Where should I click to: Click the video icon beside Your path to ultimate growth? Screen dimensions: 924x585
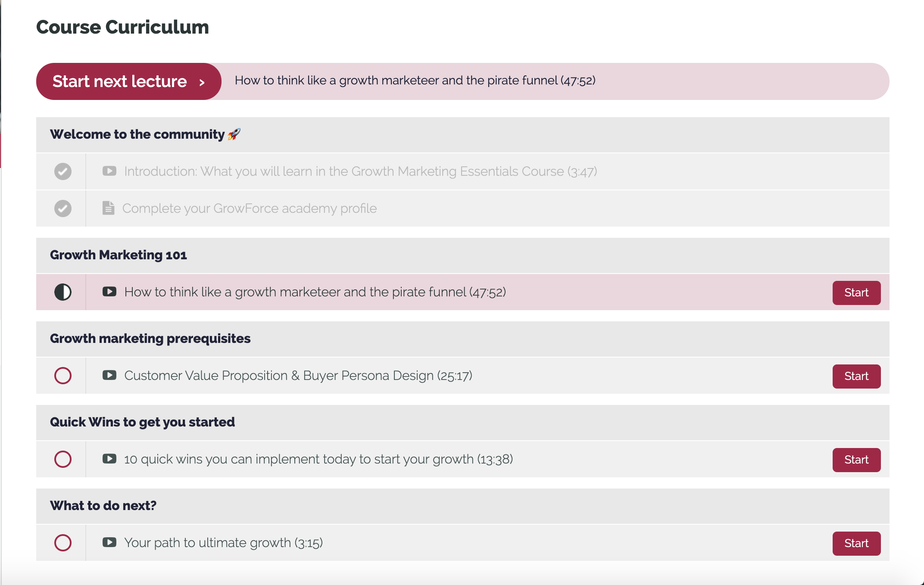pyautogui.click(x=109, y=543)
